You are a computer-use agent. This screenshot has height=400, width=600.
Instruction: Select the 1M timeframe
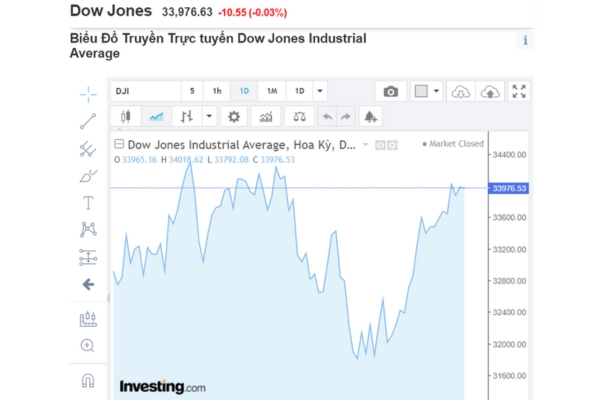point(271,91)
